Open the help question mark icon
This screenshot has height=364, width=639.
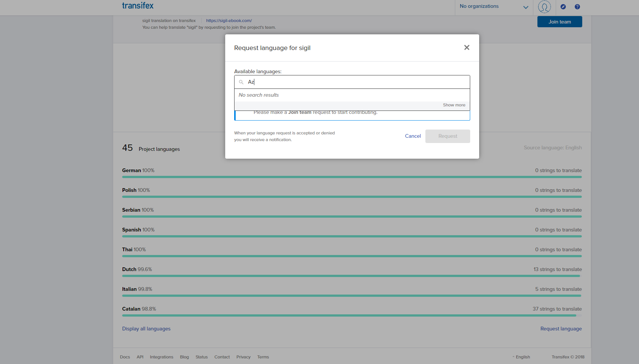coord(577,7)
